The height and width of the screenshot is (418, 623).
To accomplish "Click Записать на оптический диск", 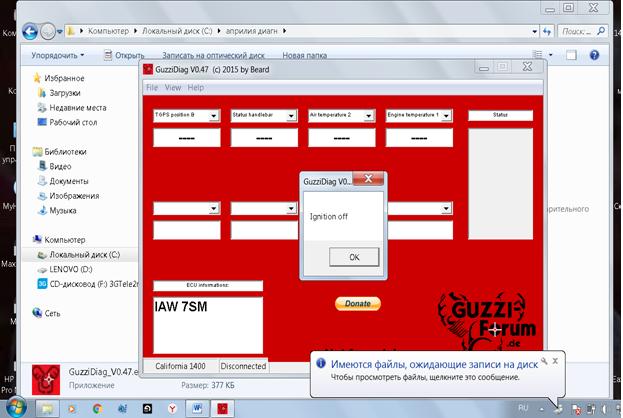I will pyautogui.click(x=213, y=56).
